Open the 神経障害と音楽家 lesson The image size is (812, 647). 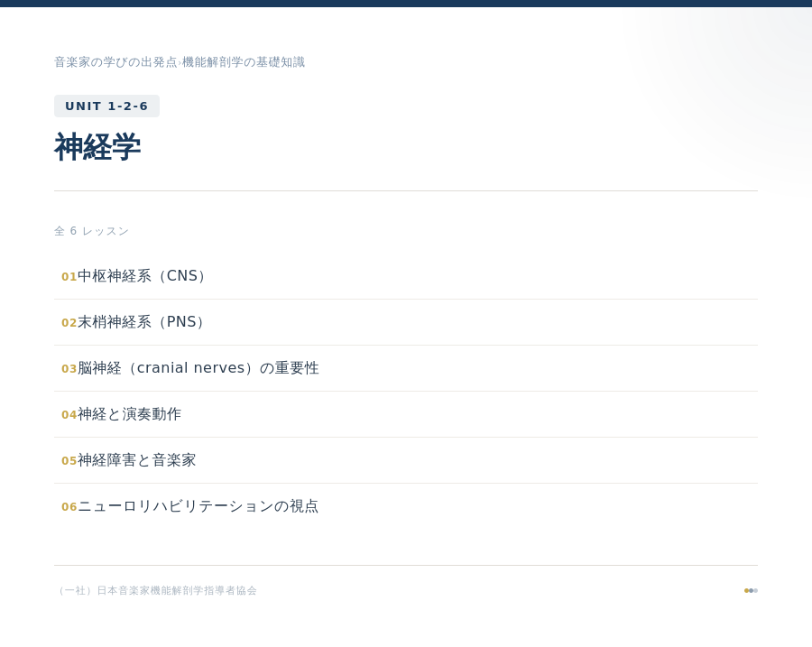(136, 460)
